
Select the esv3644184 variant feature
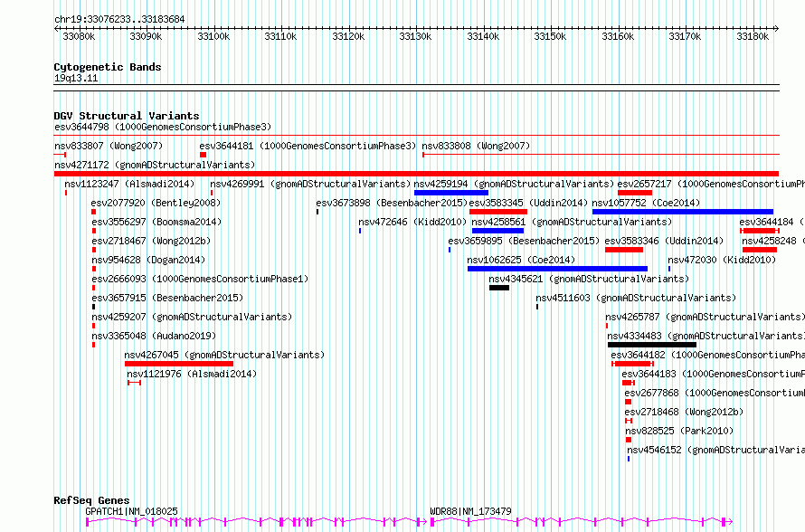(x=759, y=231)
